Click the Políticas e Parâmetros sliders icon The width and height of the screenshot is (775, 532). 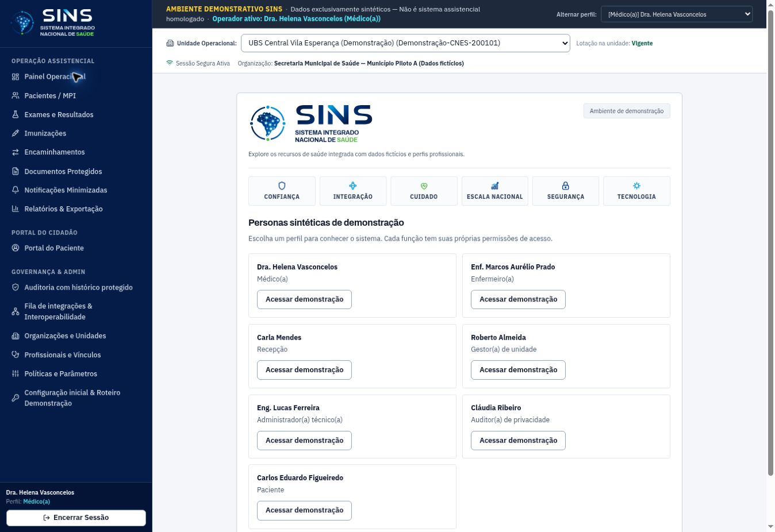(x=16, y=374)
